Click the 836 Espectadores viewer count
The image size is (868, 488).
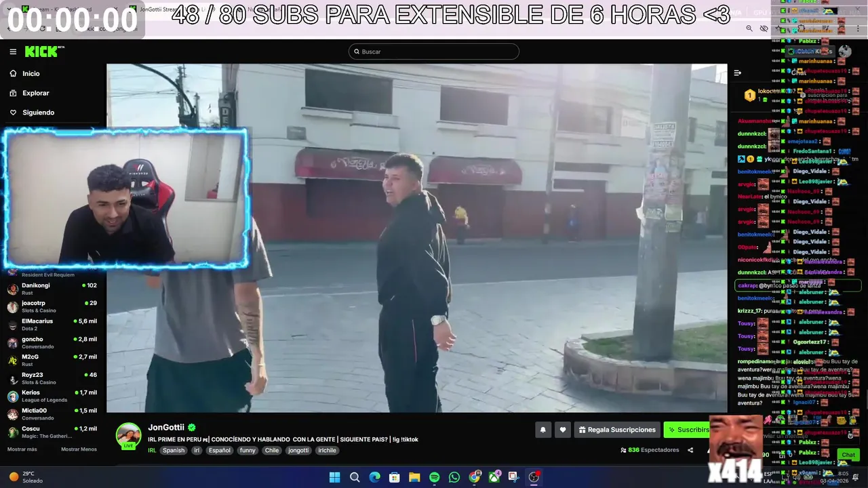[x=650, y=450]
